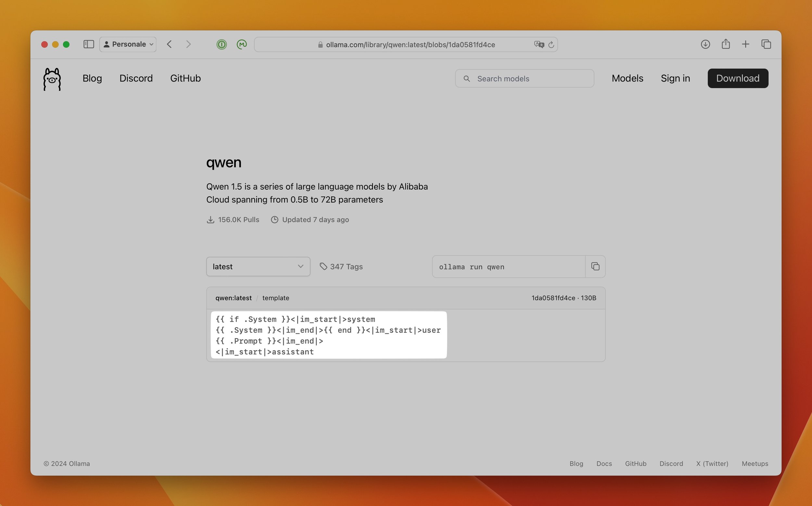Image resolution: width=812 pixels, height=506 pixels.
Task: Click the tag icon beside 347 Tags
Action: tap(323, 266)
